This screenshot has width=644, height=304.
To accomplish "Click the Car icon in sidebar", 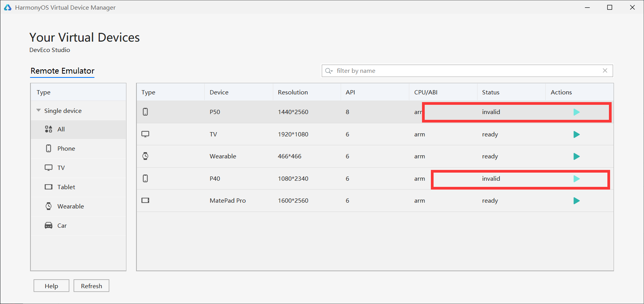I will 49,225.
